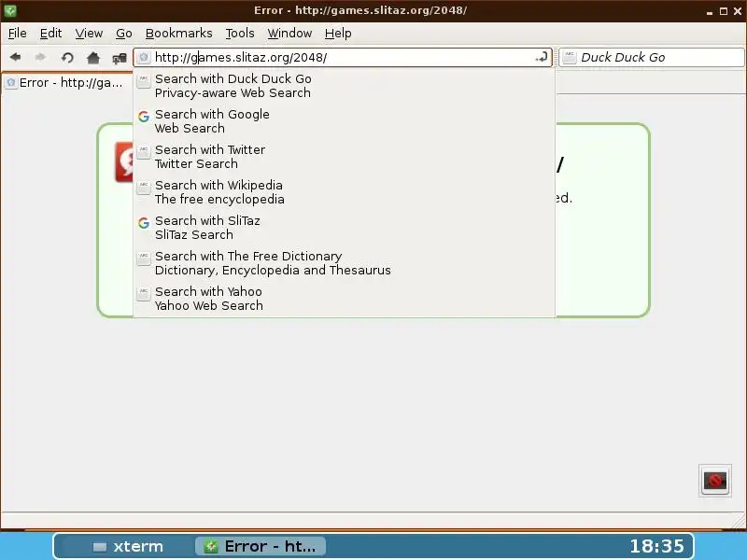747x560 pixels.
Task: Click the icon beside Search with Wikipedia
Action: point(144,188)
